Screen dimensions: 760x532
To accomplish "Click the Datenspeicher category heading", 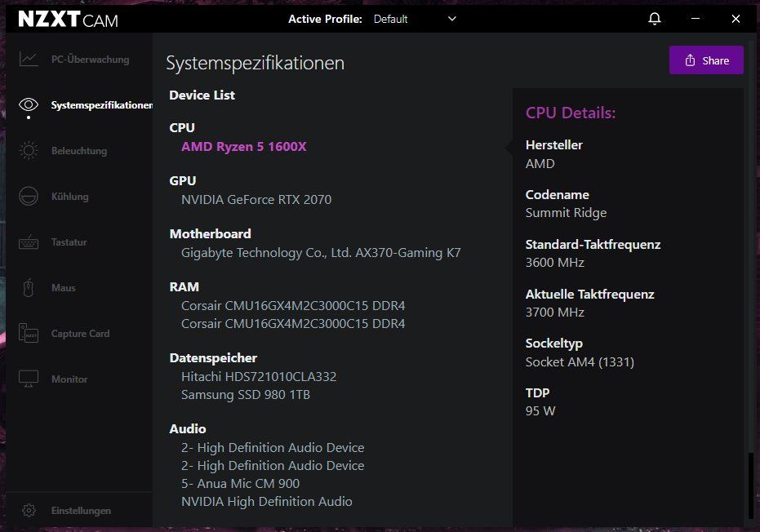I will tap(213, 358).
